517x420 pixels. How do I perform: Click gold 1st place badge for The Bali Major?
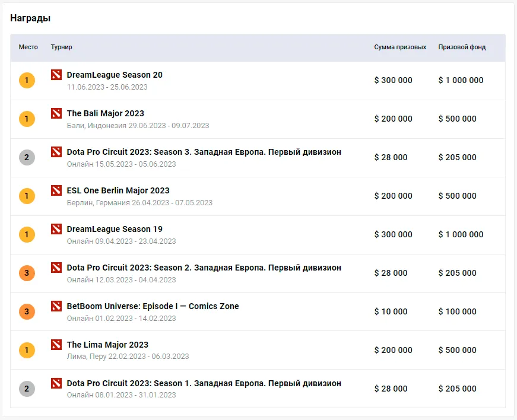[27, 119]
